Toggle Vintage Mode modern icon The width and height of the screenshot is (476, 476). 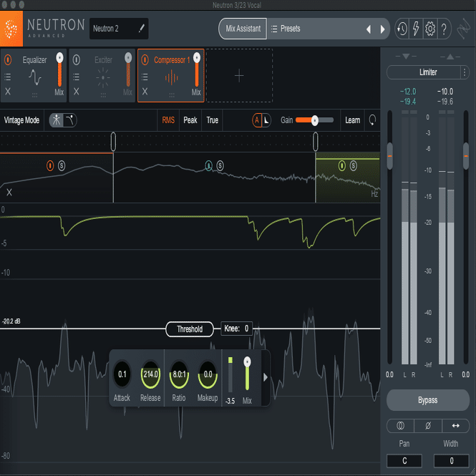(56, 120)
